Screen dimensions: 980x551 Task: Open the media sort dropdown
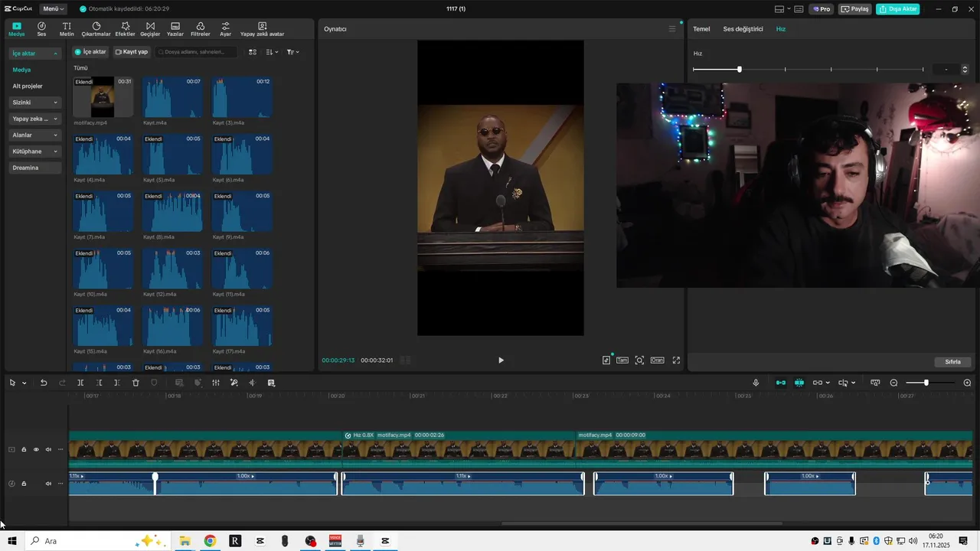point(272,52)
